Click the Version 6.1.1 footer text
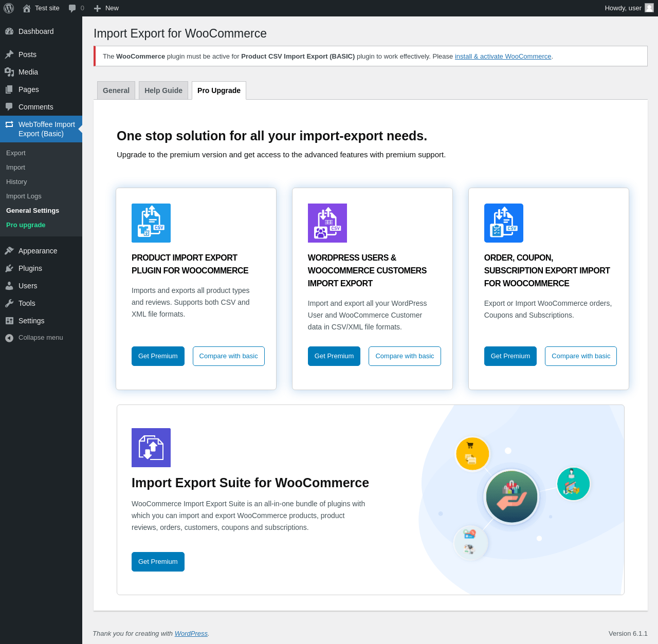The image size is (658, 644). [x=628, y=634]
